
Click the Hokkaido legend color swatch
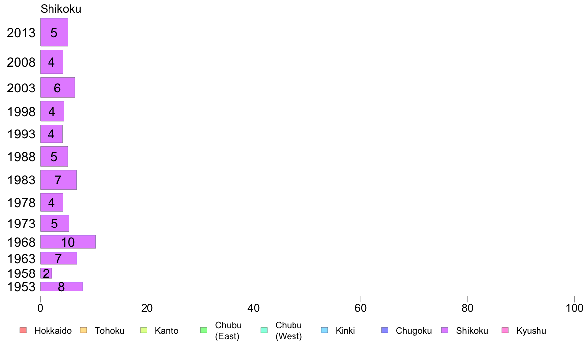pos(23,330)
